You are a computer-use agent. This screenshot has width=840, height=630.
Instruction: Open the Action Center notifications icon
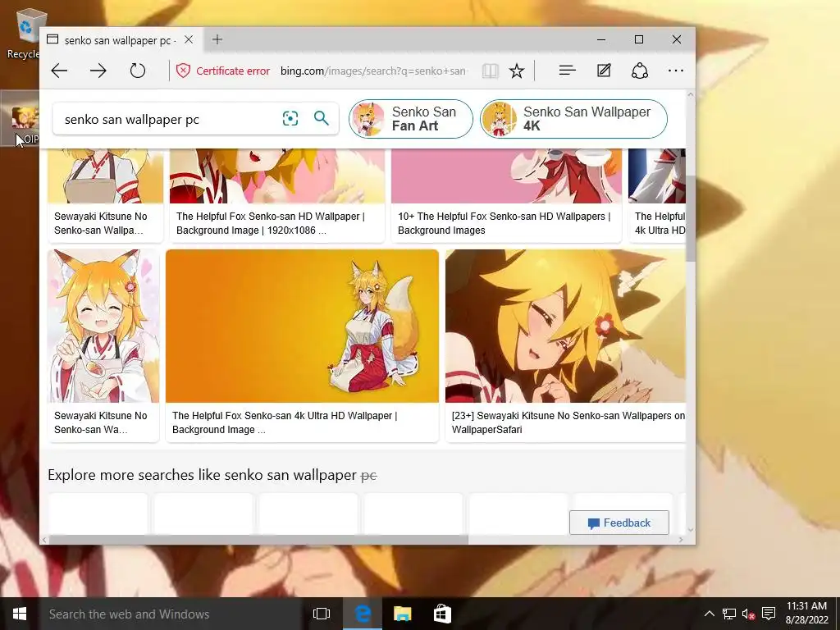click(769, 614)
